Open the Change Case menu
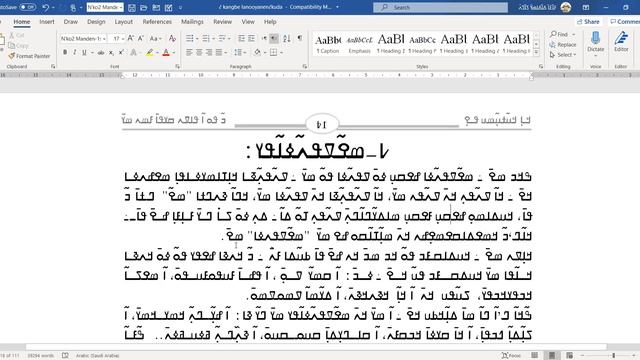The height and width of the screenshot is (360, 640). [x=156, y=38]
